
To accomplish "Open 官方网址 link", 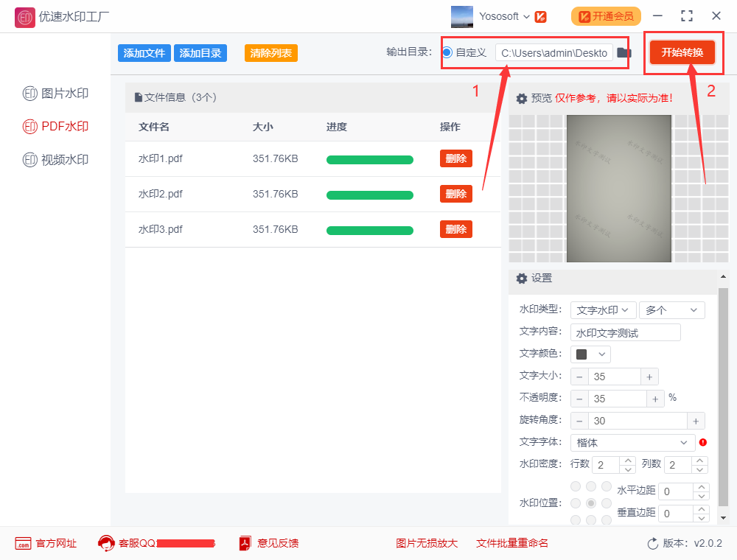I will pyautogui.click(x=46, y=544).
